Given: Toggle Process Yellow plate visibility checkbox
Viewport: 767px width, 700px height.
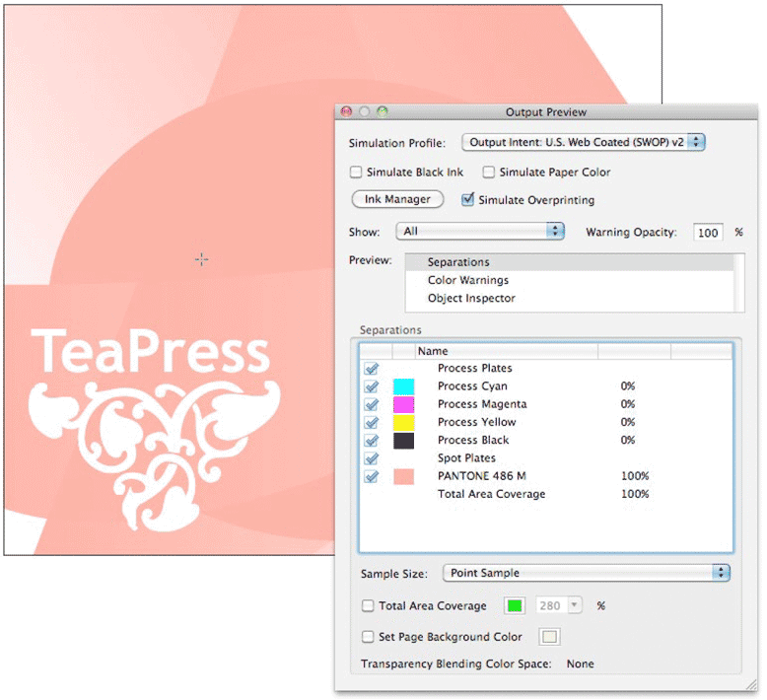Looking at the screenshot, I should (x=372, y=422).
